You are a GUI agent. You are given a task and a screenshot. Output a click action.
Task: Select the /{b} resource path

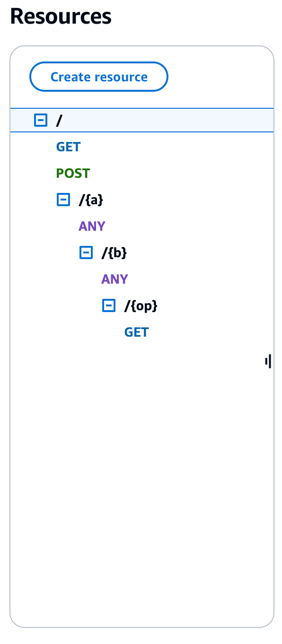114,252
